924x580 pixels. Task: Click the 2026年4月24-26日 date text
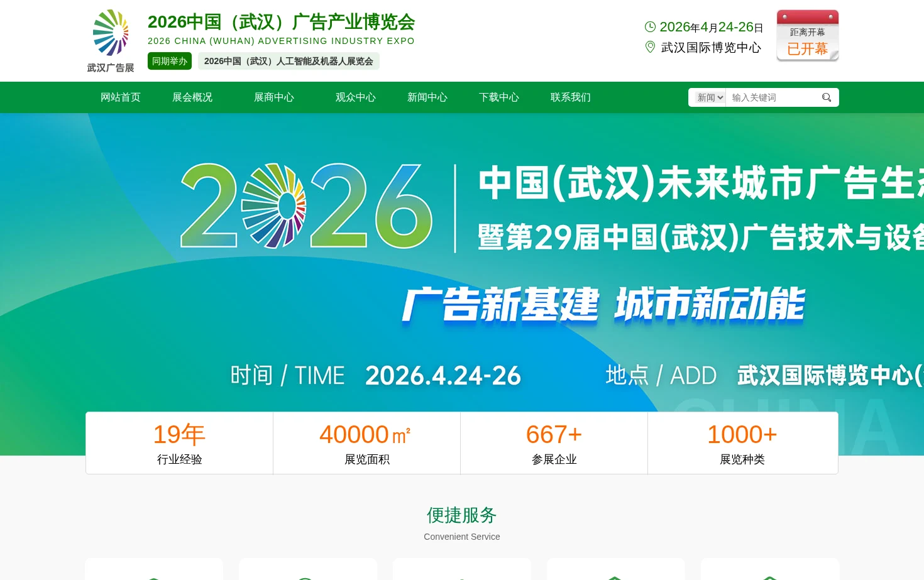coord(712,27)
